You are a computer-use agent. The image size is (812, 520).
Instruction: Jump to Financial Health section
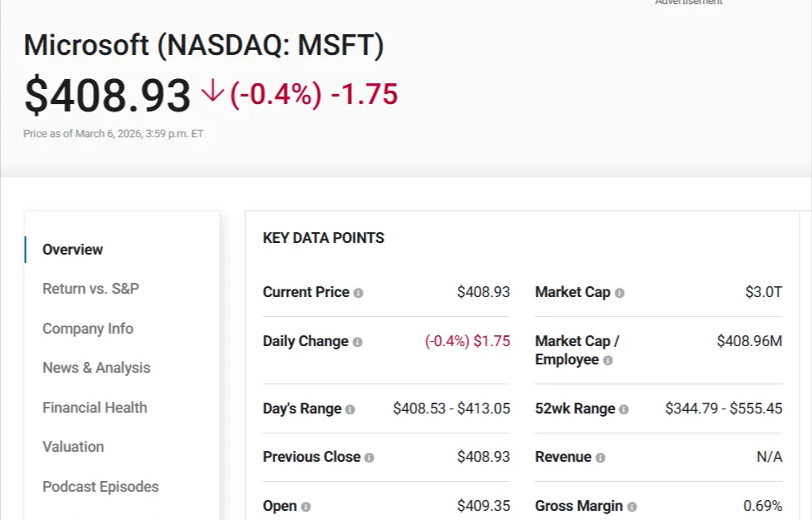coord(95,408)
